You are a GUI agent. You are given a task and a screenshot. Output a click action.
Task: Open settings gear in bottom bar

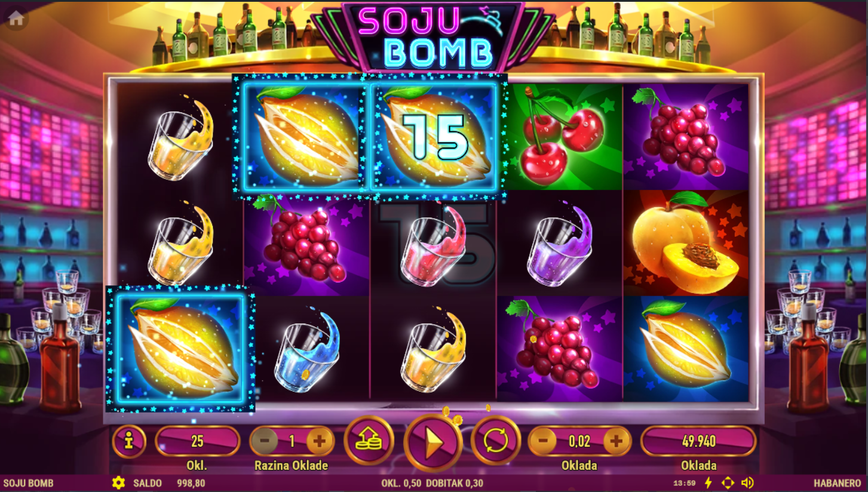click(x=118, y=483)
